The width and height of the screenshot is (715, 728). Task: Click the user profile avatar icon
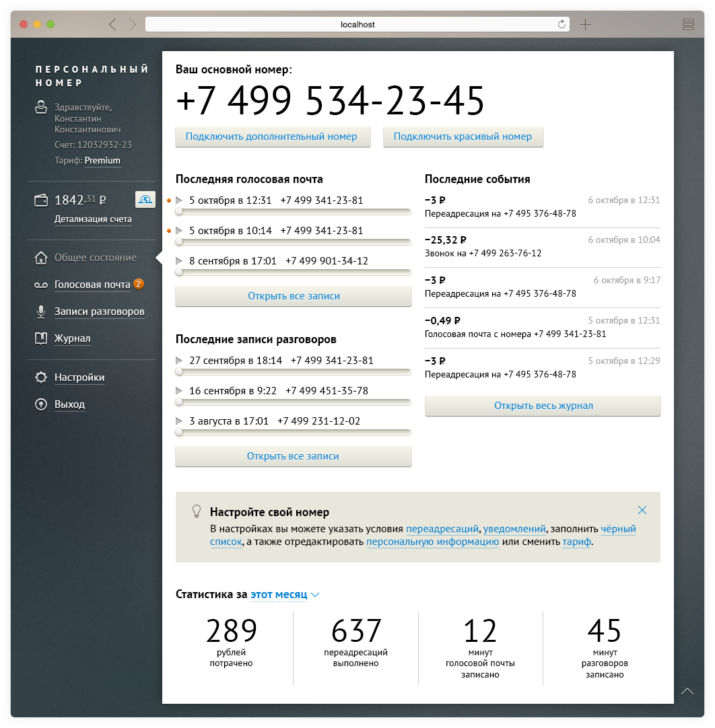(x=41, y=107)
